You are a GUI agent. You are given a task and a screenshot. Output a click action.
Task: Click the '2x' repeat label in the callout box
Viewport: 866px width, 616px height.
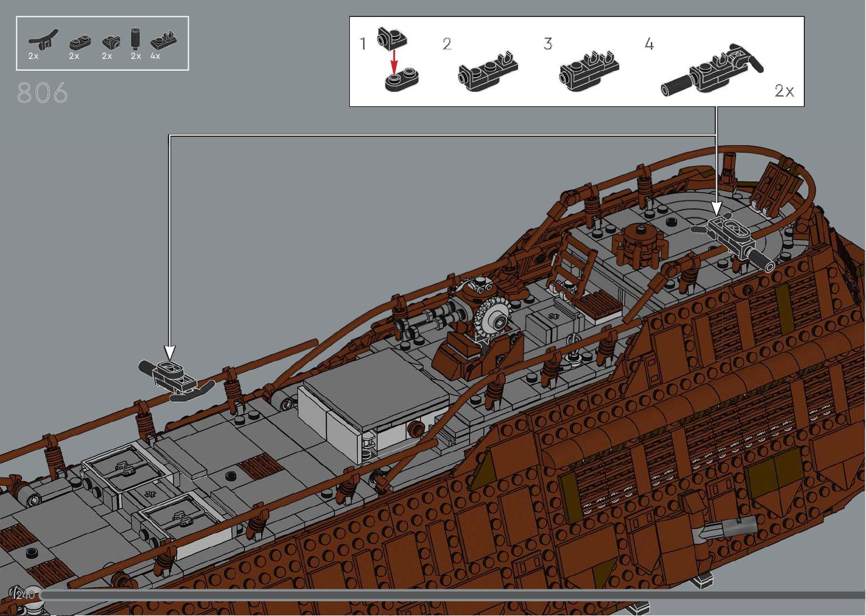784,90
